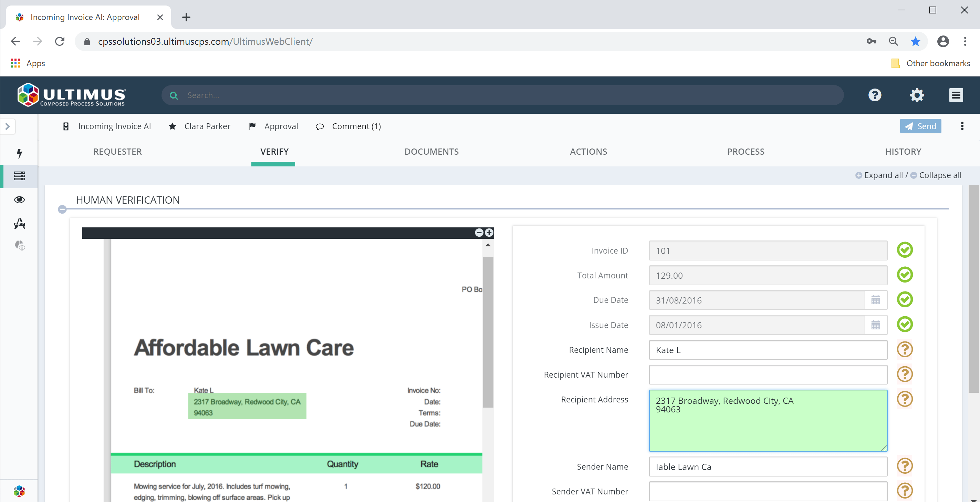Switch to the DOCUMENTS tab
Image resolution: width=980 pixels, height=502 pixels.
[431, 152]
